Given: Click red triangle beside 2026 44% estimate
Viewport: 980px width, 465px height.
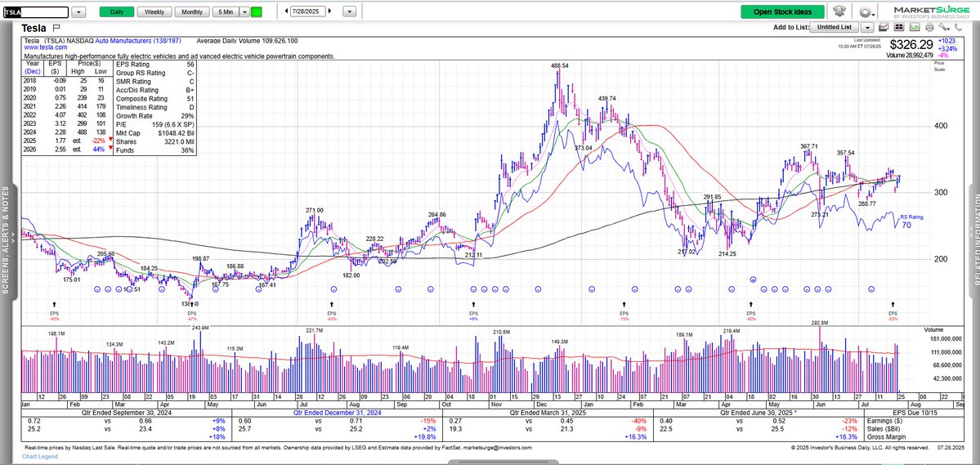Looking at the screenshot, I should pyautogui.click(x=110, y=149).
